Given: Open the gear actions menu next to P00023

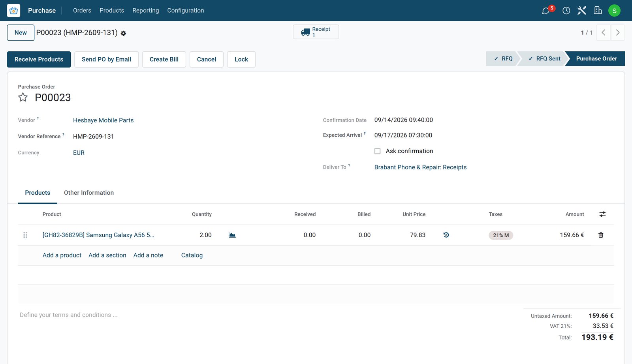Looking at the screenshot, I should (123, 34).
